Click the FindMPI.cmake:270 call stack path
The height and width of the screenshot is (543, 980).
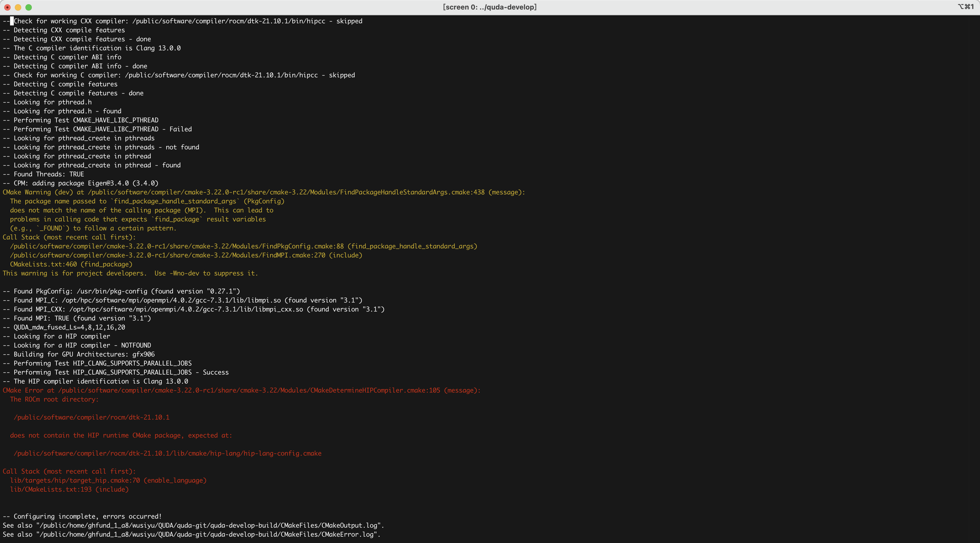click(186, 255)
